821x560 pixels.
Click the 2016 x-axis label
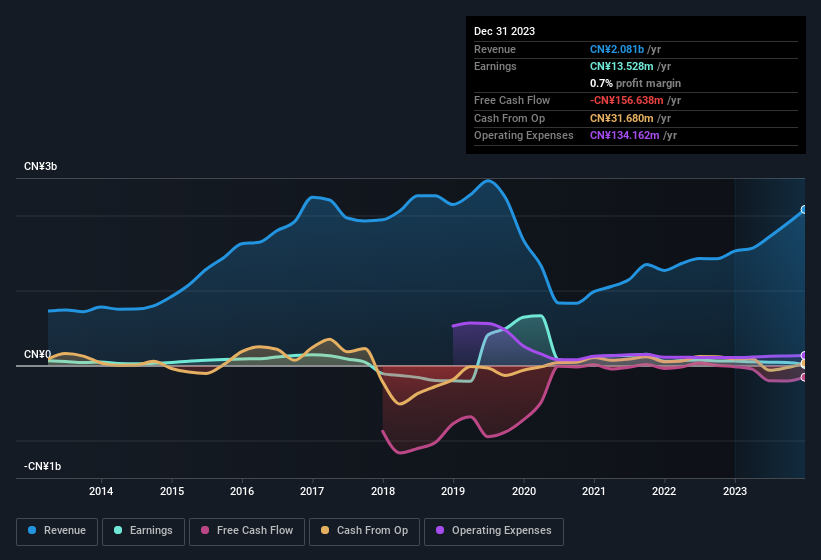[242, 491]
